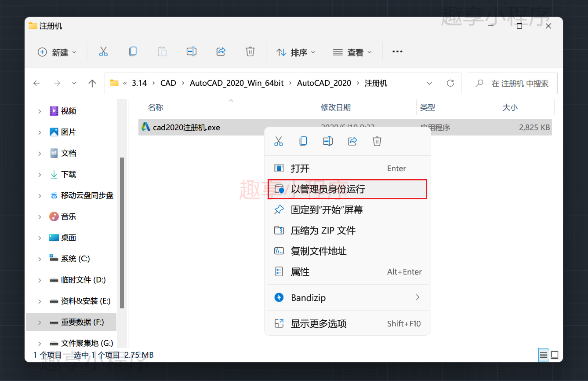The width and height of the screenshot is (588, 381).
Task: Click the AutoCAD icon of cad2020注册机.exe
Action: click(x=146, y=127)
